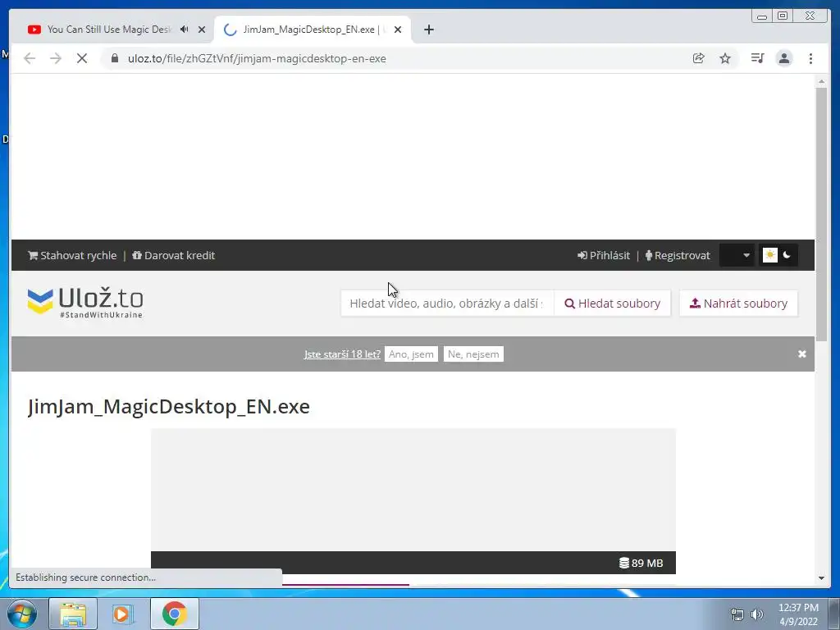Go forward to the next page
The image size is (840, 630).
[x=56, y=58]
